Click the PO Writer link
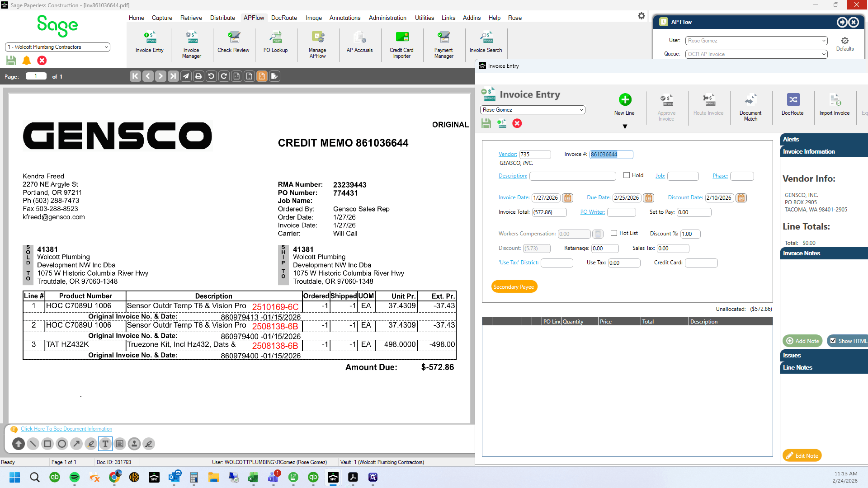This screenshot has width=868, height=488. click(x=592, y=212)
